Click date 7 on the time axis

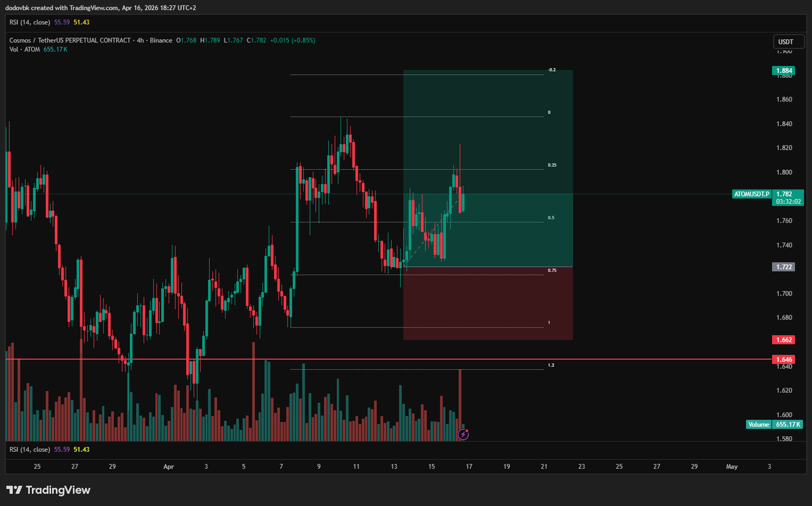(x=281, y=467)
